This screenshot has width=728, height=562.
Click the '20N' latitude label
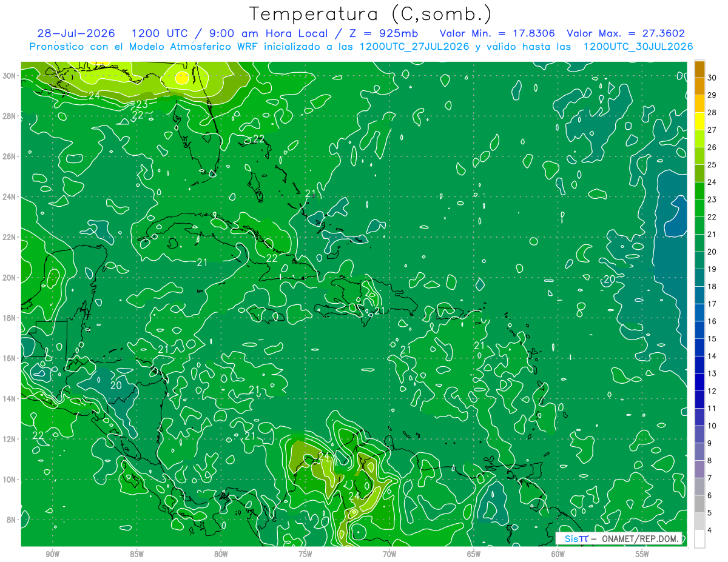point(10,278)
